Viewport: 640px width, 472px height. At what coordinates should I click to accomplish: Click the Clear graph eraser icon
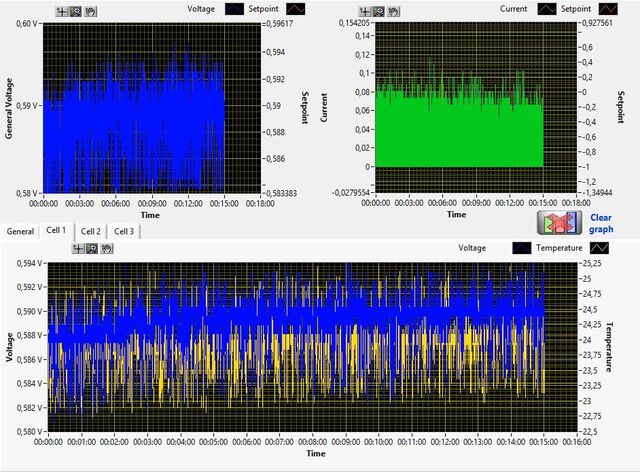[559, 223]
